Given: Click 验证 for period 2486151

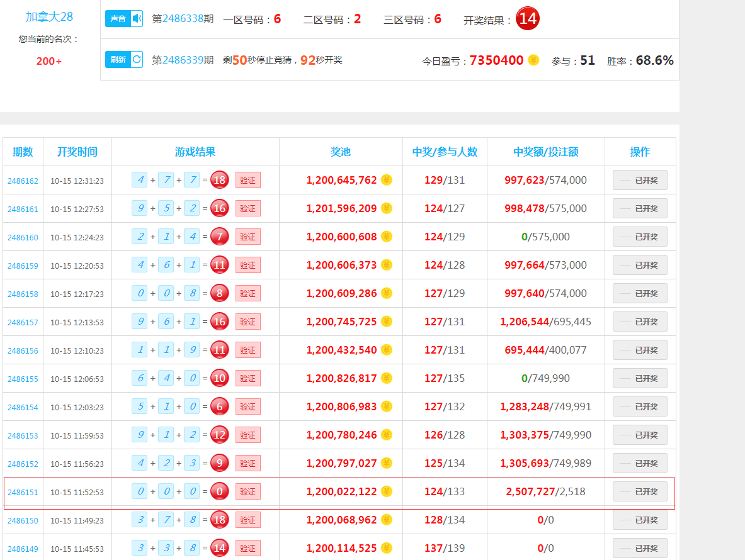Looking at the screenshot, I should point(248,491).
